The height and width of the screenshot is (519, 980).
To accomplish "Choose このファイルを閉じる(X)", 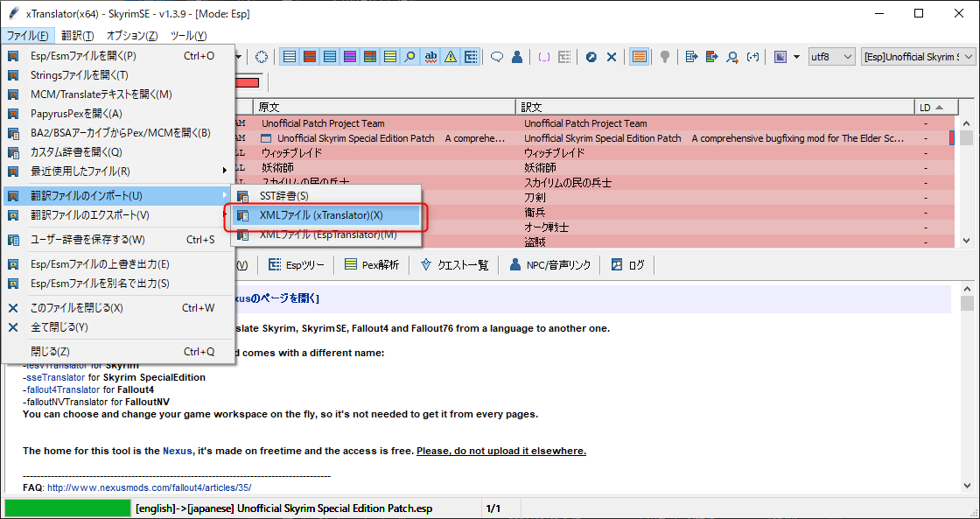I will (x=118, y=308).
